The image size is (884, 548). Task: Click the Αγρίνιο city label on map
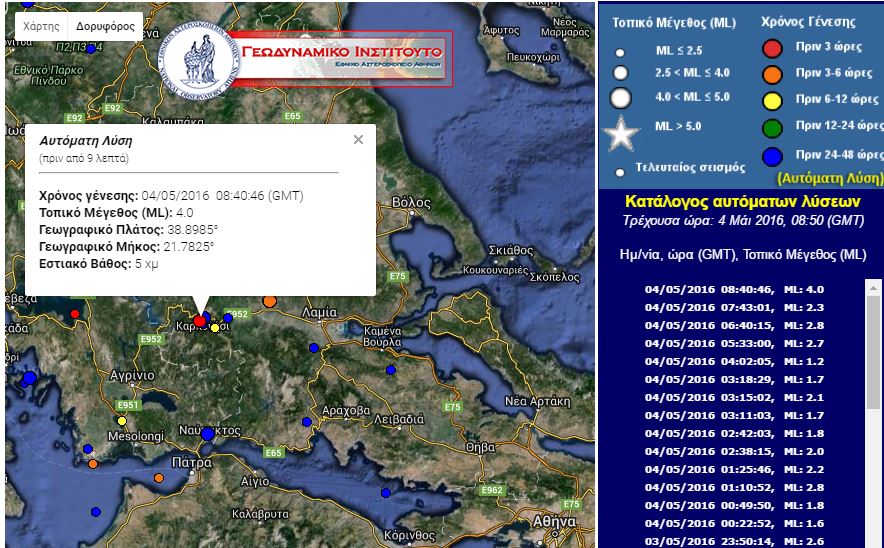(132, 375)
